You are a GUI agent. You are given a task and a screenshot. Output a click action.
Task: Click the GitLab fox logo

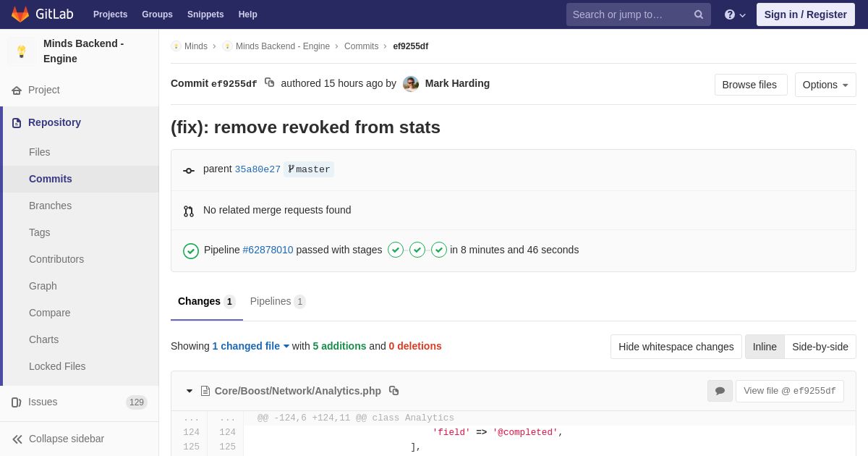click(x=20, y=14)
